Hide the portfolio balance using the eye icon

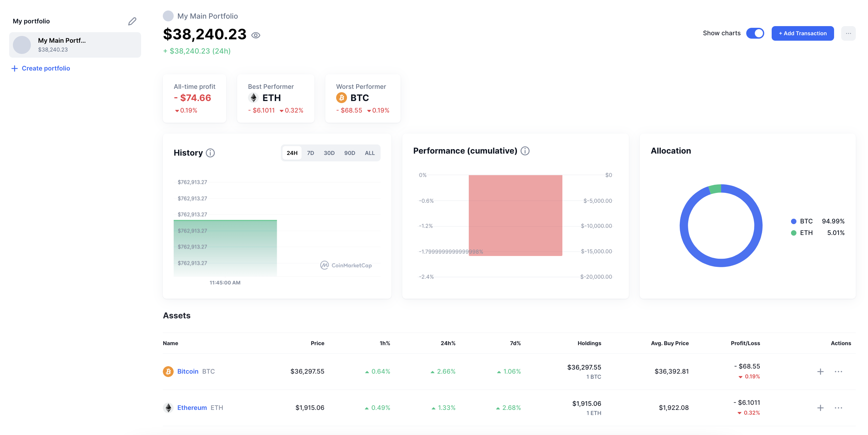pyautogui.click(x=256, y=35)
